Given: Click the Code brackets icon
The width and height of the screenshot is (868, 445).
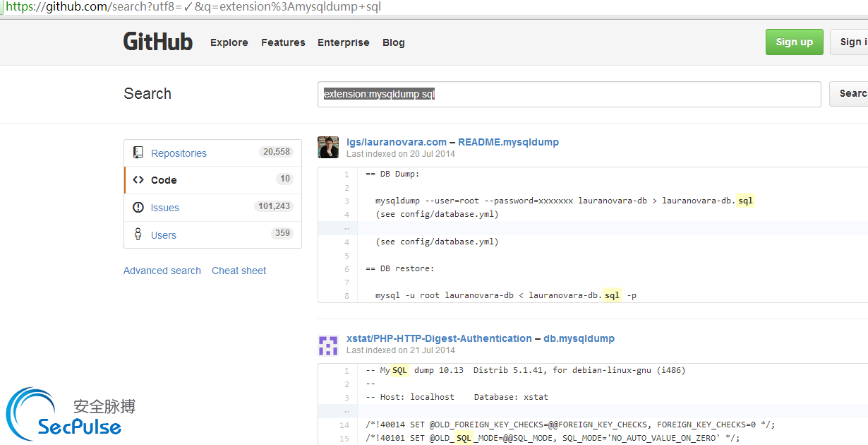Looking at the screenshot, I should 138,180.
